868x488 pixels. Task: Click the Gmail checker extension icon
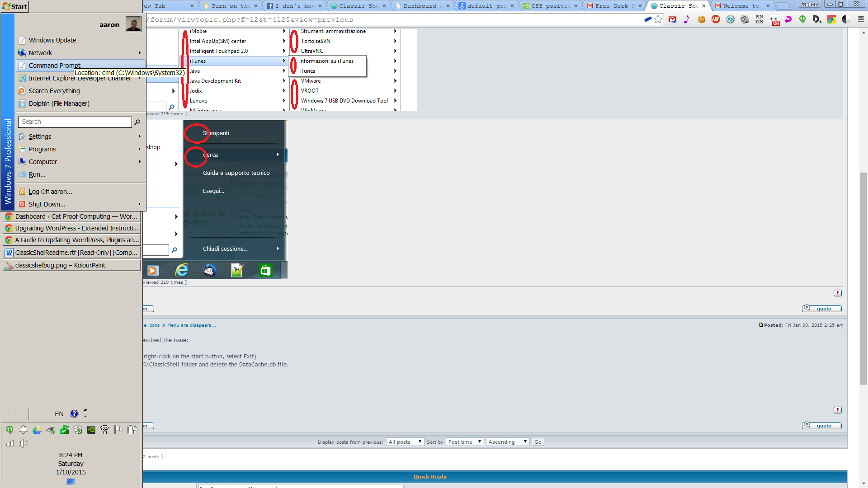673,19
